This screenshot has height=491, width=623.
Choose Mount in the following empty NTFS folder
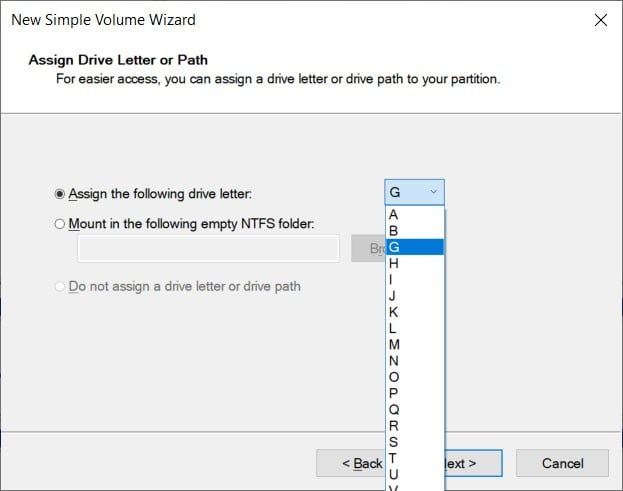pyautogui.click(x=60, y=224)
